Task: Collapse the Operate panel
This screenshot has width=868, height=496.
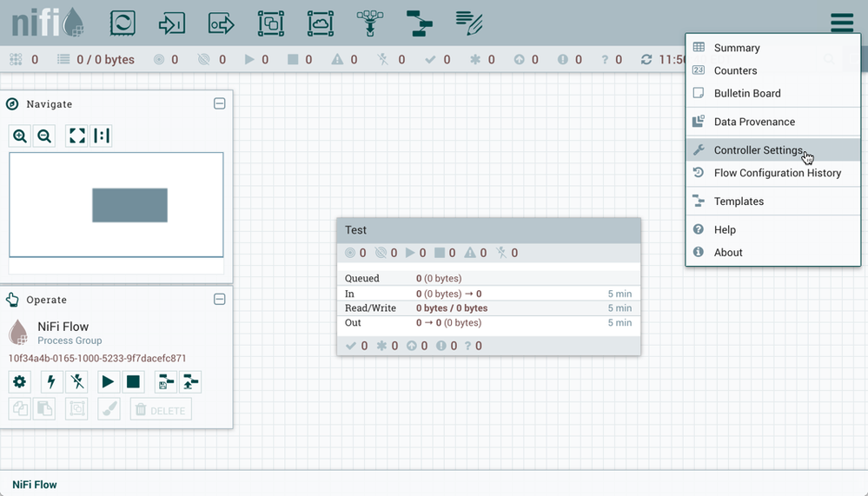Action: 220,299
